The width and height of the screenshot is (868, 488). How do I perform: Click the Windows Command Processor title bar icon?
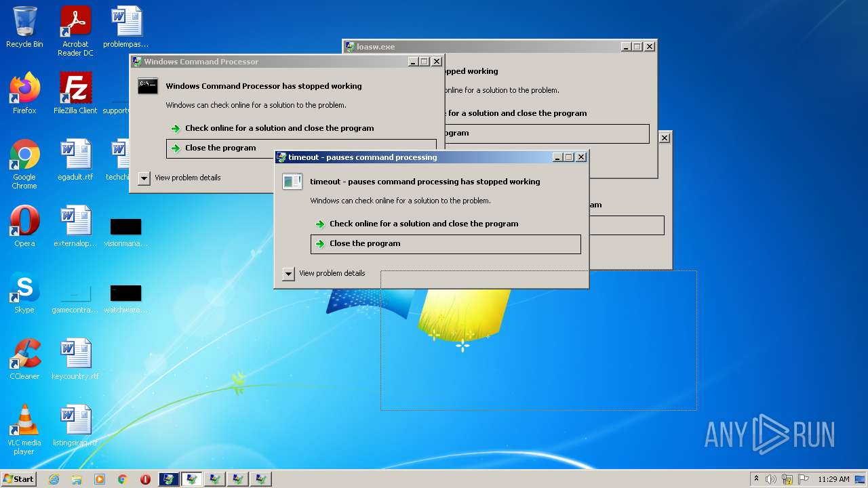tap(137, 62)
